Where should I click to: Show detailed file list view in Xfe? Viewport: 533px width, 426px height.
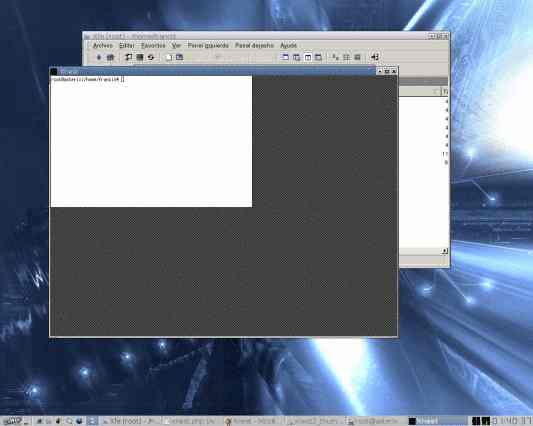(357, 57)
